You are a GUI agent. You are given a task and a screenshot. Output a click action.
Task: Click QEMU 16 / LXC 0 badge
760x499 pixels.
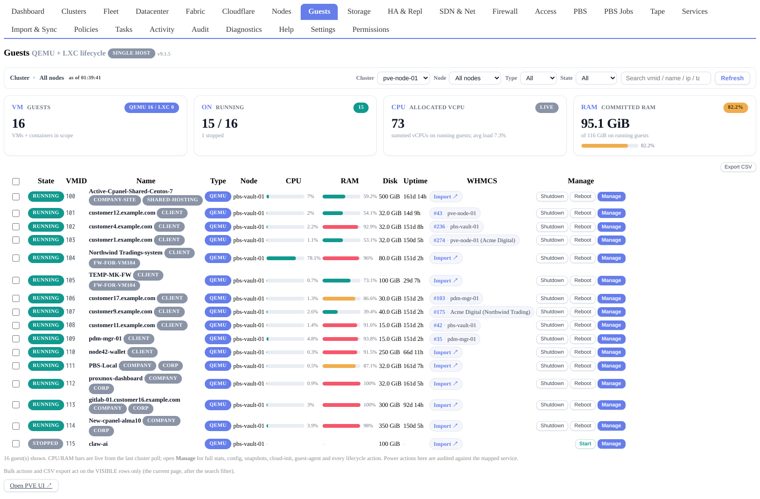pos(151,108)
